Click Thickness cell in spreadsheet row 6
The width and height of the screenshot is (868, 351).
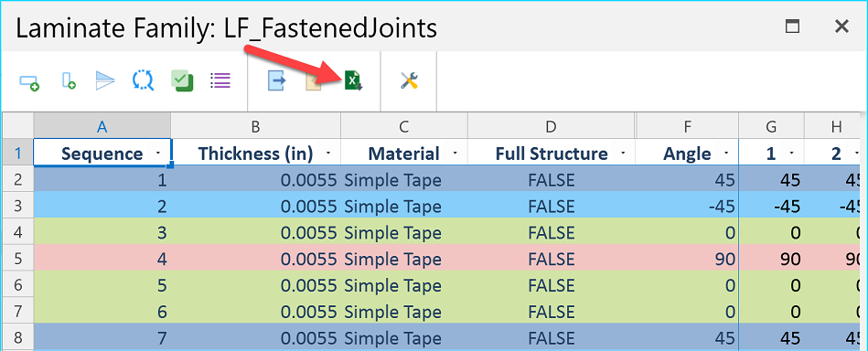[x=255, y=285]
